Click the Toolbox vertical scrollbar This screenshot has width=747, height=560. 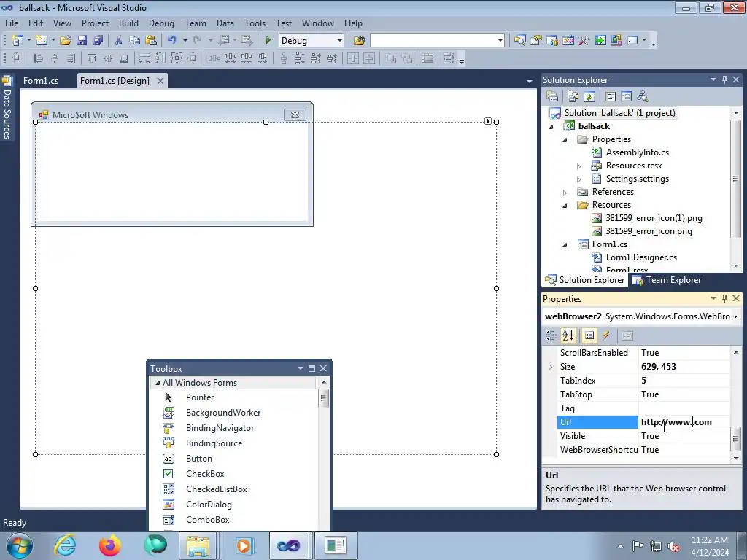[x=324, y=399]
